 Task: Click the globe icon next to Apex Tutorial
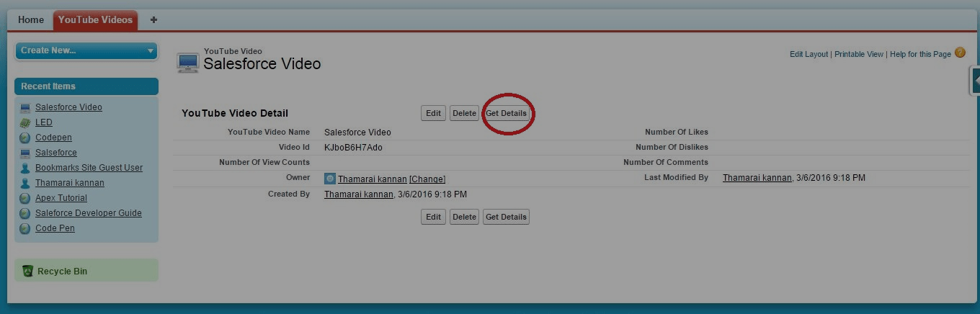coord(25,198)
